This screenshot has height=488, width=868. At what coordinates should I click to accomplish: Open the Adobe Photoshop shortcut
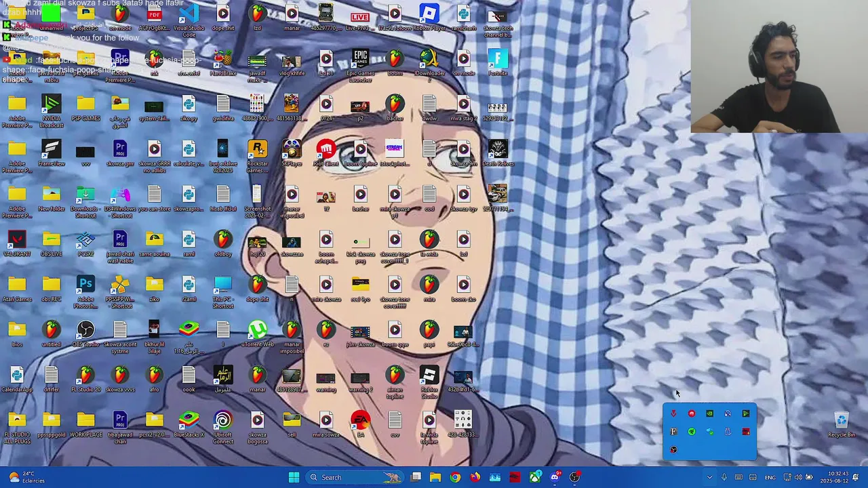pyautogui.click(x=85, y=291)
